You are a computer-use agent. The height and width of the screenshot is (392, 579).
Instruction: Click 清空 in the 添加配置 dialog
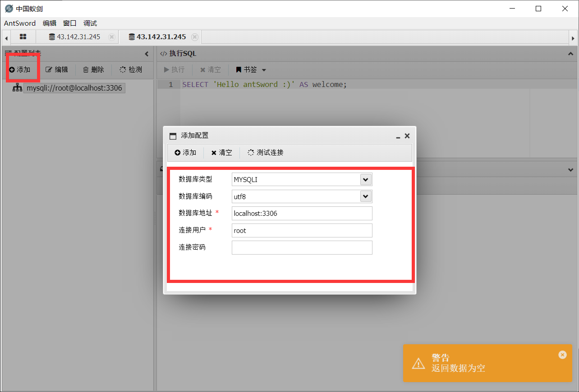coord(221,153)
